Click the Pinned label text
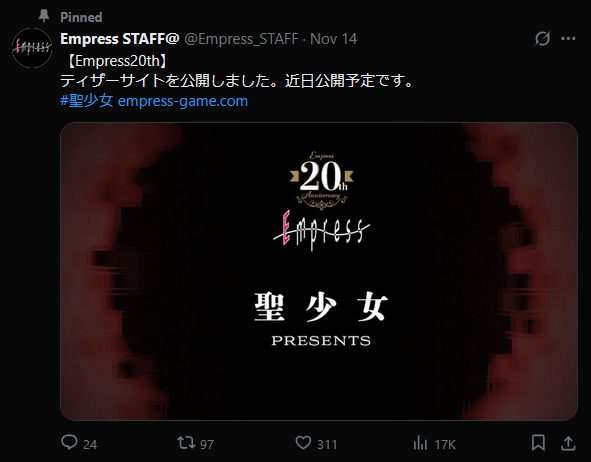Image resolution: width=591 pixels, height=462 pixels. (81, 17)
